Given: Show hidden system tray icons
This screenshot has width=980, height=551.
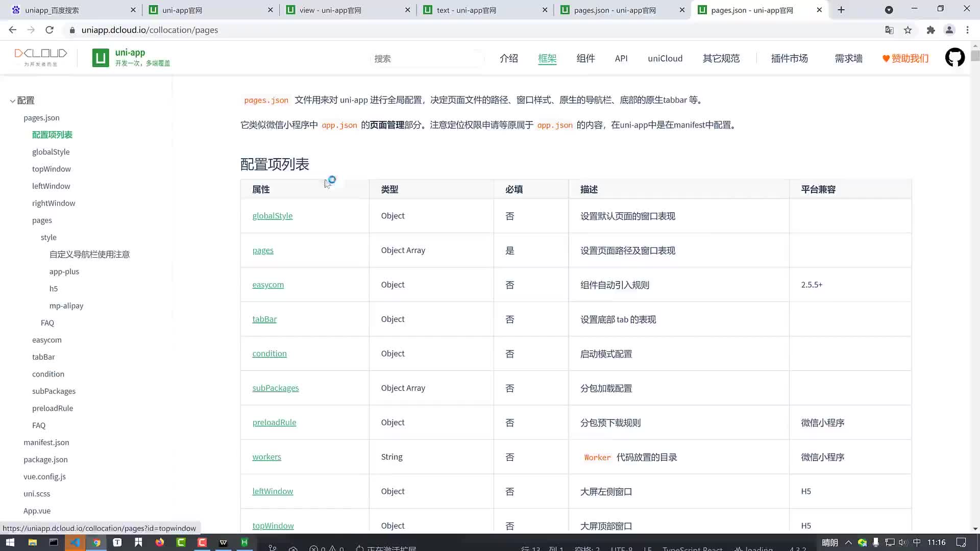Looking at the screenshot, I should (x=848, y=542).
